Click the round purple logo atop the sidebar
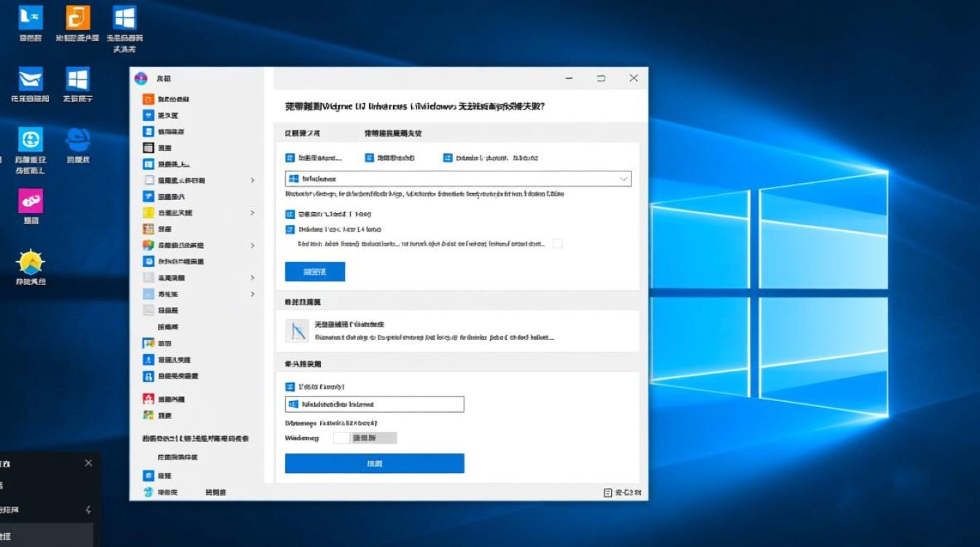 pyautogui.click(x=141, y=79)
